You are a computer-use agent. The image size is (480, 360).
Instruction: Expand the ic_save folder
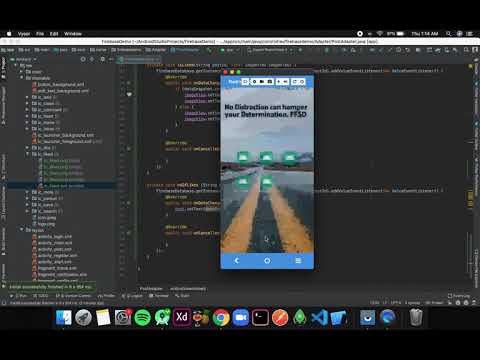pyautogui.click(x=28, y=205)
